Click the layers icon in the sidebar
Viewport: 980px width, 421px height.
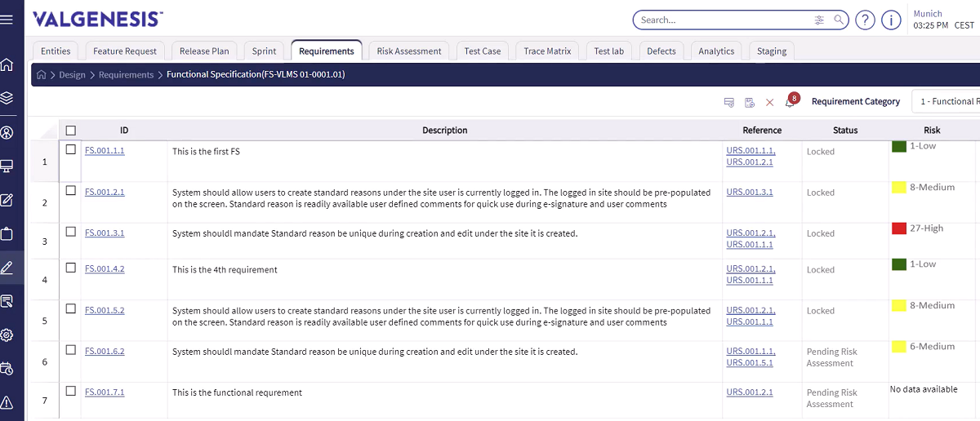(7, 98)
